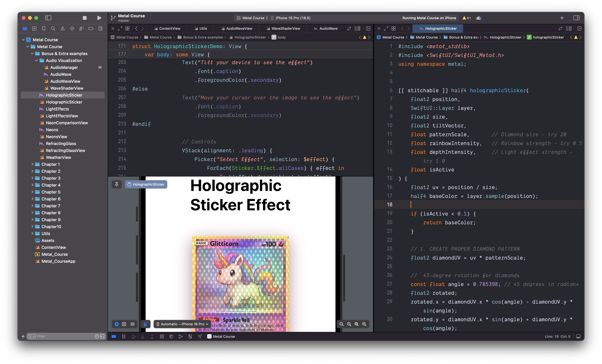Image resolution: width=602 pixels, height=364 pixels.
Task: Switch to the WaveShaderView editor tab
Action: pyautogui.click(x=286, y=29)
